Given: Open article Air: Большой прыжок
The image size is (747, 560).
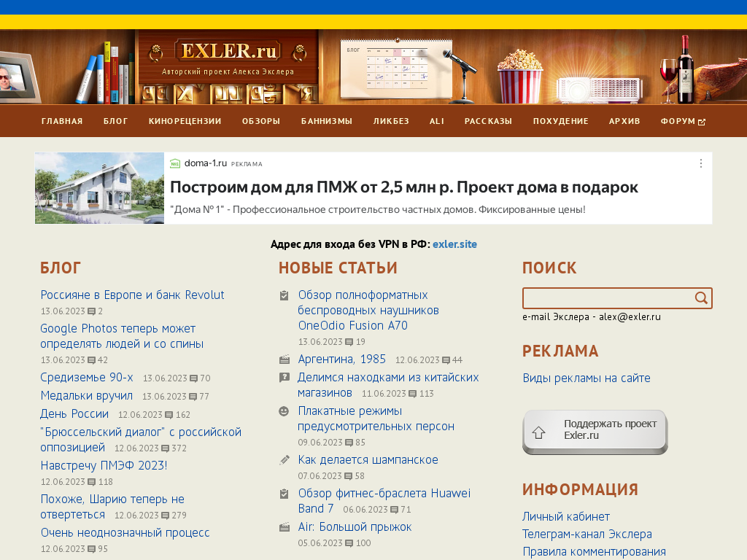Looking at the screenshot, I should (355, 526).
